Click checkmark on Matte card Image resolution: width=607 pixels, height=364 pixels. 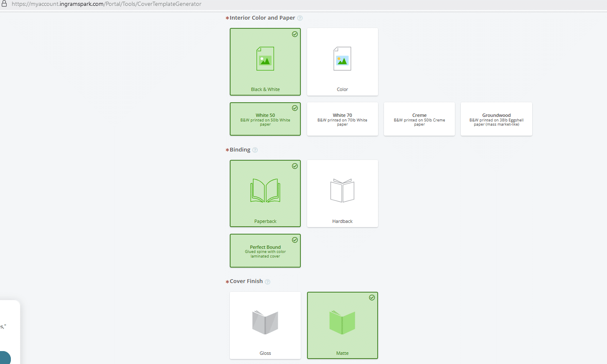(x=372, y=298)
